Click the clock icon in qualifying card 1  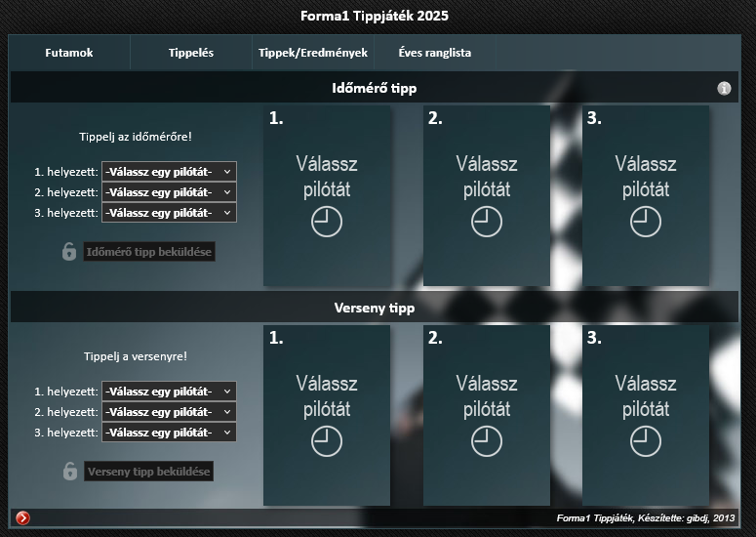(327, 223)
